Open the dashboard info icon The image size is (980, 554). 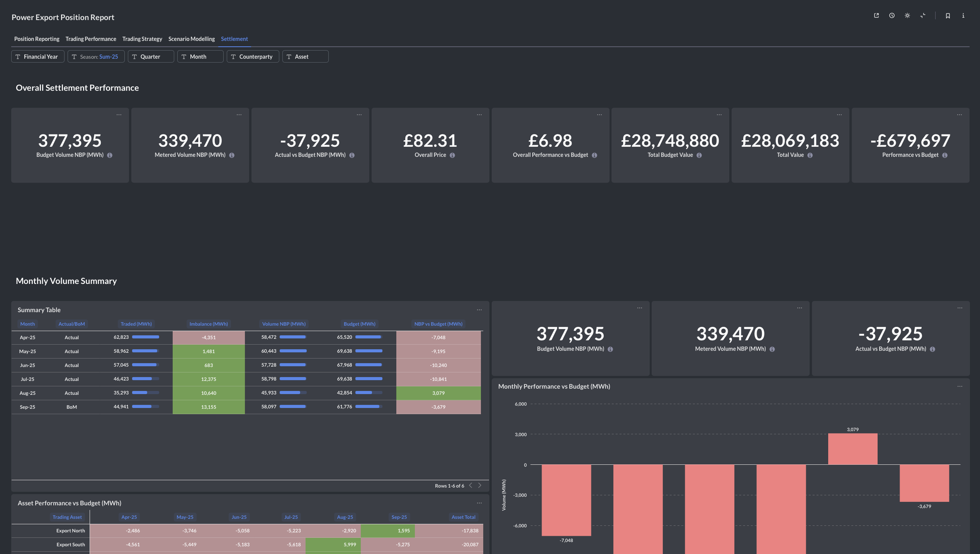tap(963, 16)
